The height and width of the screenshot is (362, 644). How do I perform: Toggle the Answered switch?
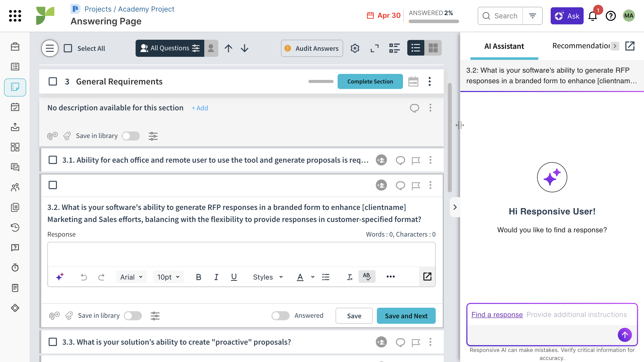280,316
